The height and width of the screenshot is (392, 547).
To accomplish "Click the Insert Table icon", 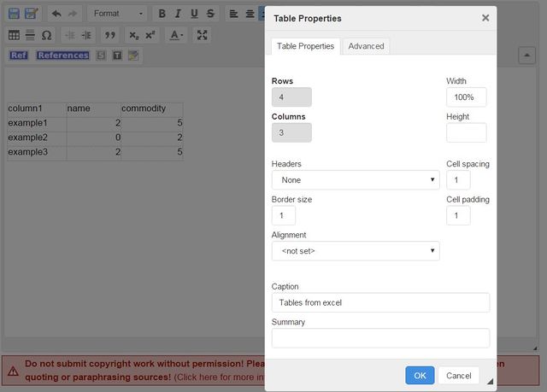I will coord(14,35).
